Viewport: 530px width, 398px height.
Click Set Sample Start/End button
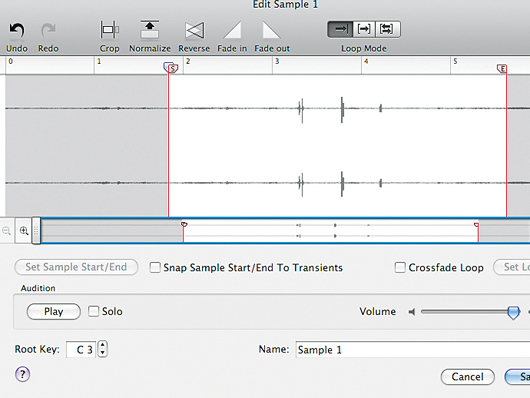tap(76, 267)
